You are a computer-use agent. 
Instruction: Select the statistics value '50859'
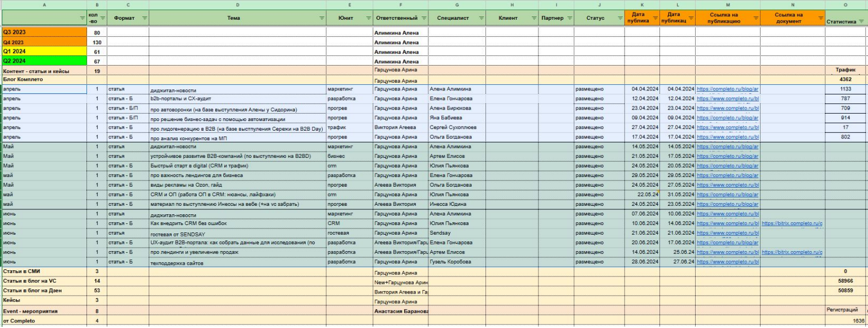(x=846, y=291)
